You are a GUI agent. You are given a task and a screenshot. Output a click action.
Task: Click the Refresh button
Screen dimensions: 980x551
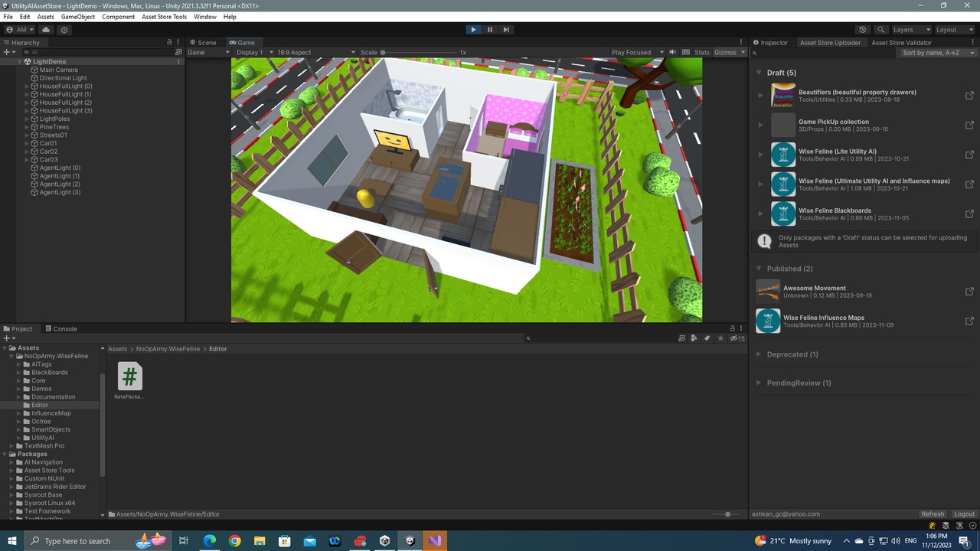pos(933,514)
